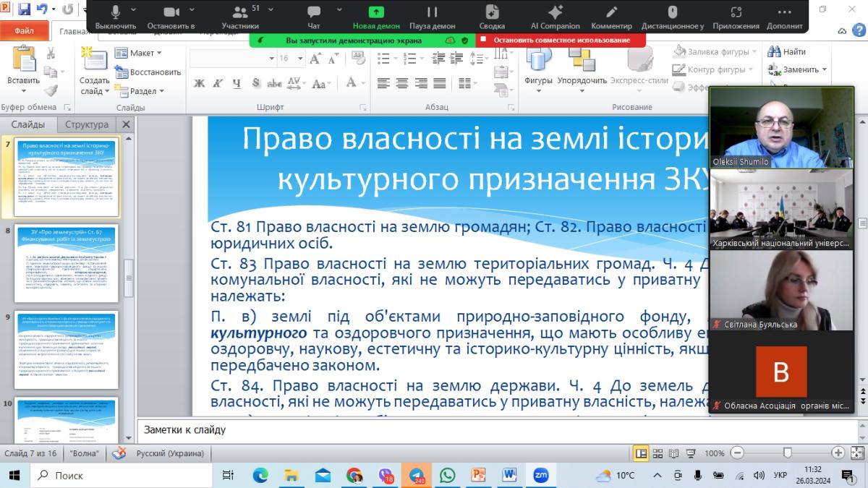Open Zoom Чат panel
868x488 pixels.
313,13
